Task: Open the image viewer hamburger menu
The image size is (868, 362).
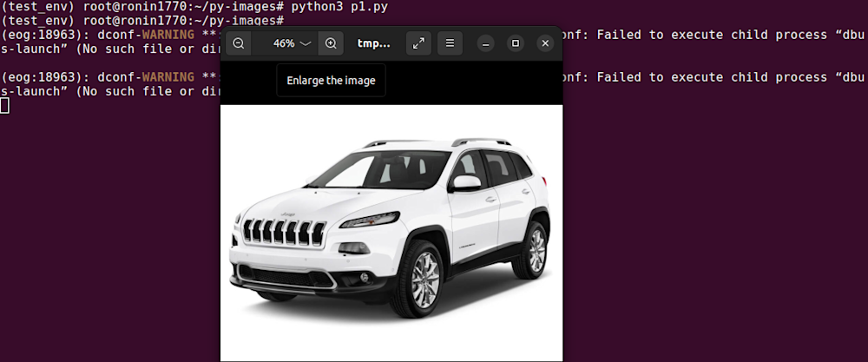Action: pos(450,43)
